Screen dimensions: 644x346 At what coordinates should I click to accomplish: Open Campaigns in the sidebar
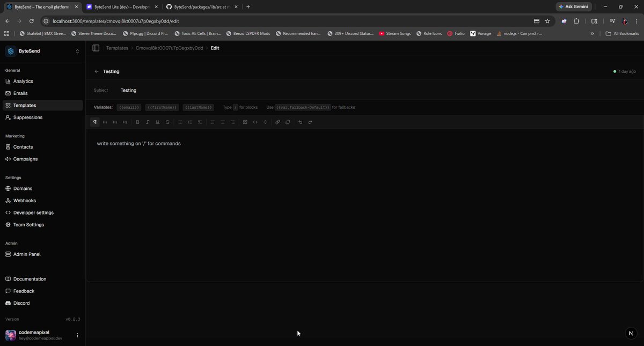pos(43,159)
